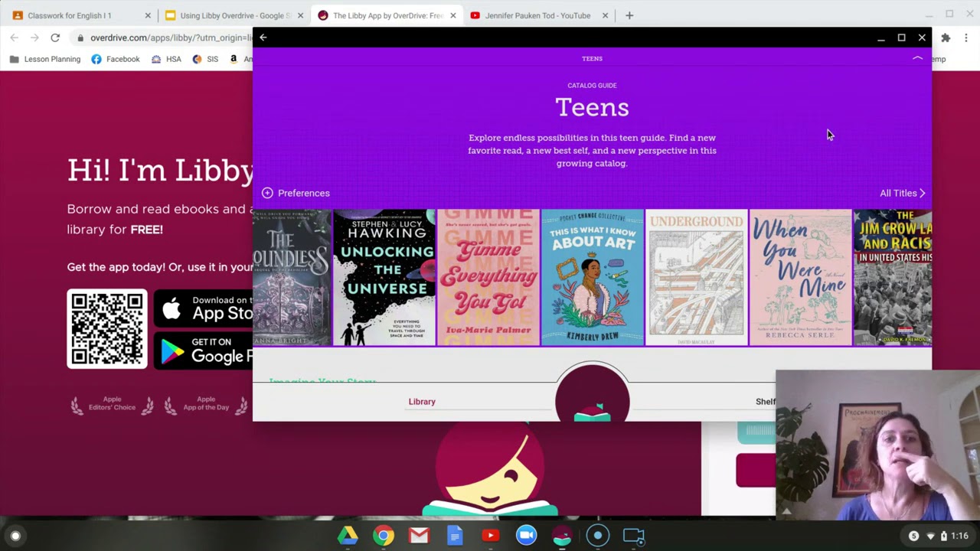Open Preferences plus icon in Libby
Viewport: 980px width, 551px height.
(x=267, y=193)
